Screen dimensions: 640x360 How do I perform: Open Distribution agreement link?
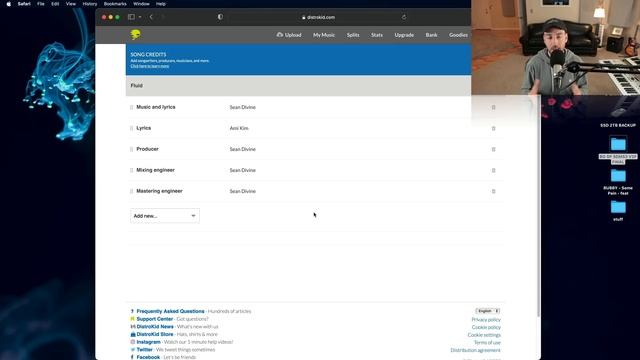[x=476, y=350]
